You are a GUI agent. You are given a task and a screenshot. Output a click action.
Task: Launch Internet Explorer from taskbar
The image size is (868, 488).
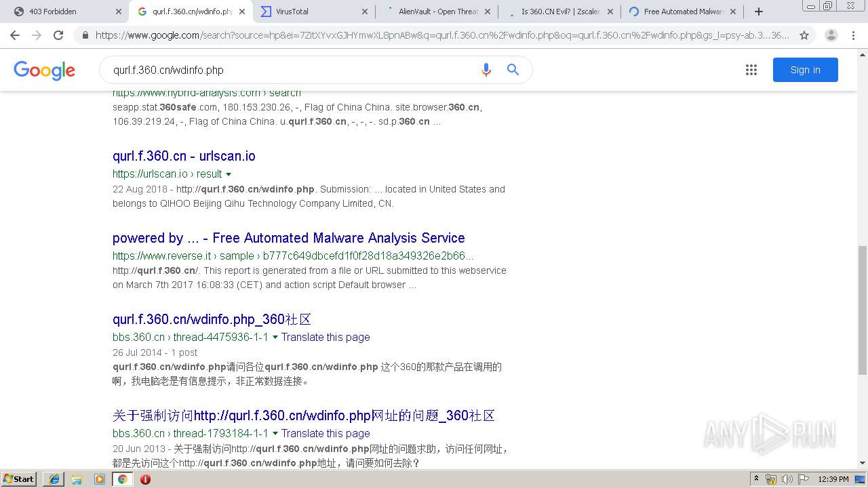pos(54,479)
